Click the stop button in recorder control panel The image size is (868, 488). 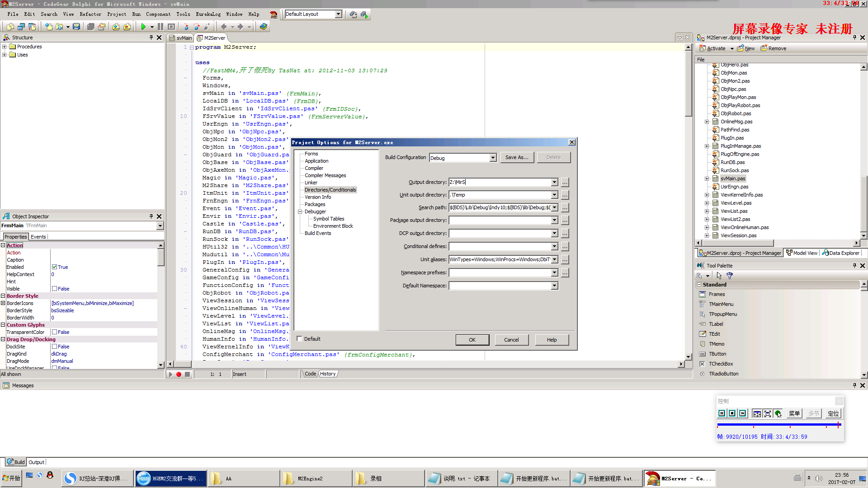pyautogui.click(x=732, y=413)
